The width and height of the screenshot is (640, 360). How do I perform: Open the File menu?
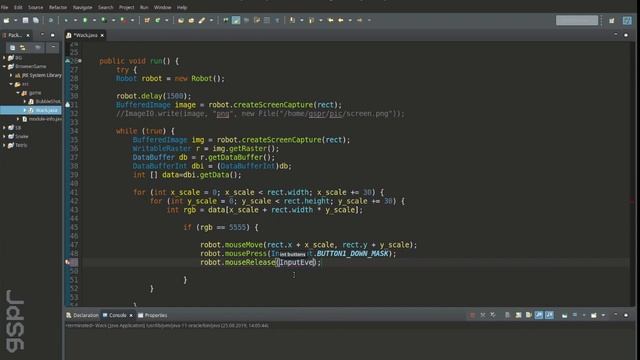click(x=4, y=7)
